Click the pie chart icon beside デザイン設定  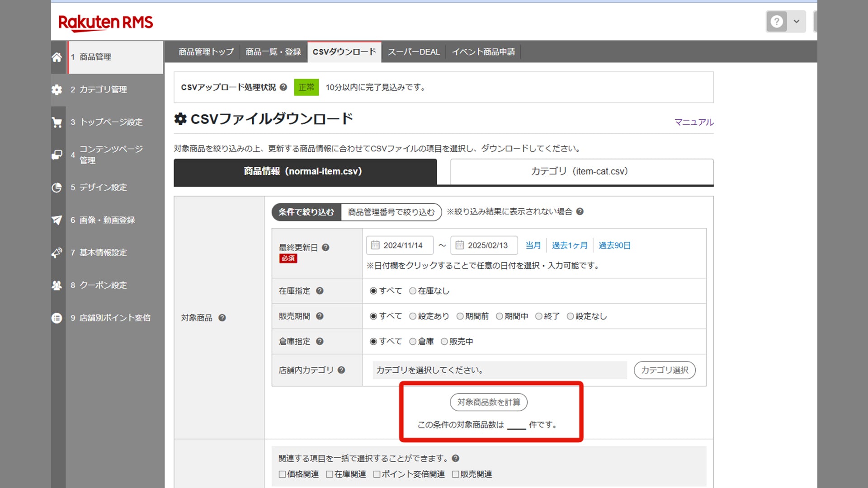click(57, 188)
